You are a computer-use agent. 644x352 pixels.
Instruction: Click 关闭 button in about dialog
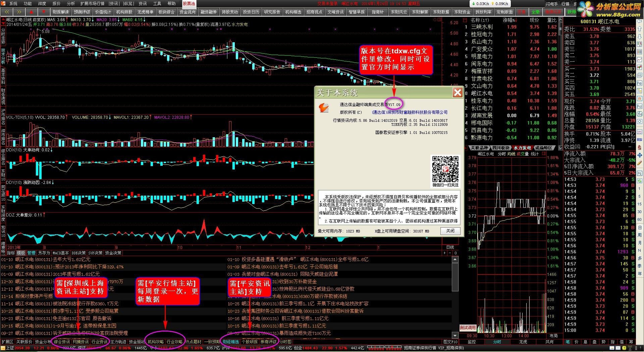450,231
